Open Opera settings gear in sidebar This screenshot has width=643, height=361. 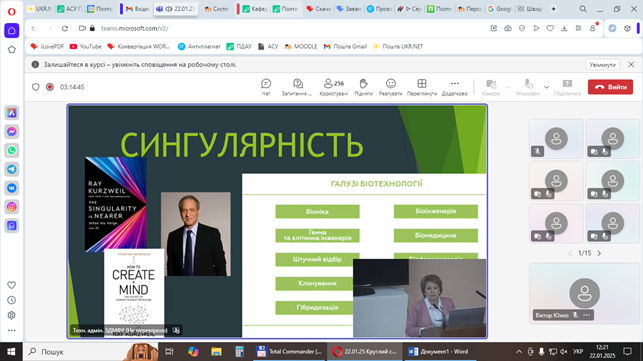[x=11, y=315]
